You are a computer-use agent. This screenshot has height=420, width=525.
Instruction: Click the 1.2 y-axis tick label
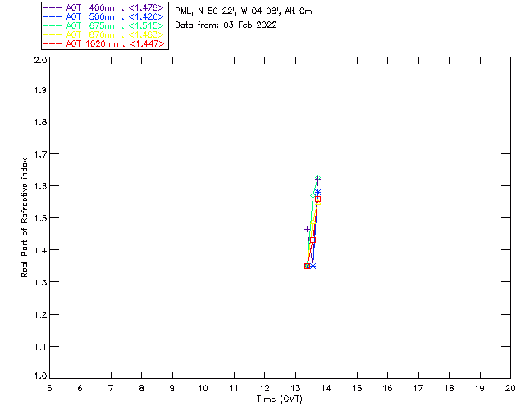pyautogui.click(x=40, y=315)
